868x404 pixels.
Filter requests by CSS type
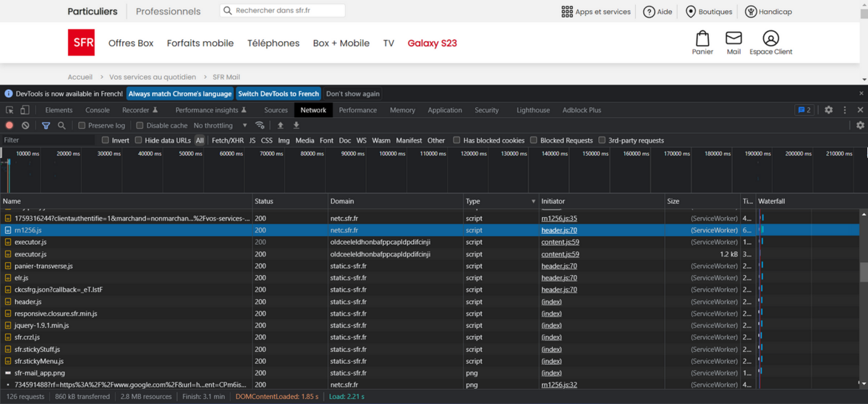click(x=267, y=140)
